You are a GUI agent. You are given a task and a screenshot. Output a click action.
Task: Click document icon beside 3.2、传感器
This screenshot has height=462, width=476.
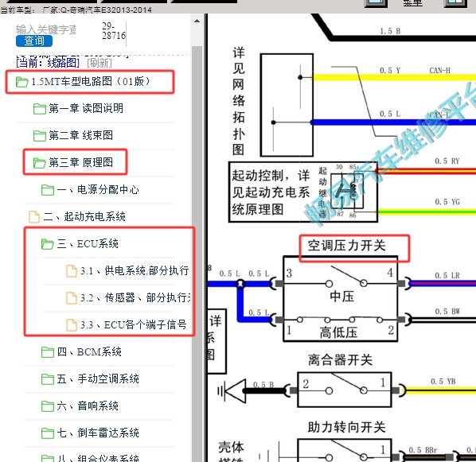(x=72, y=298)
